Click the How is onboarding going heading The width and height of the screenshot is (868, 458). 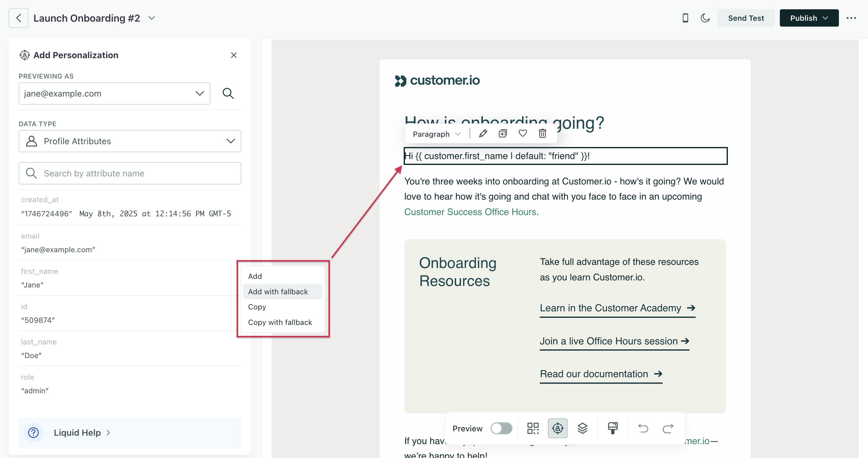(504, 122)
